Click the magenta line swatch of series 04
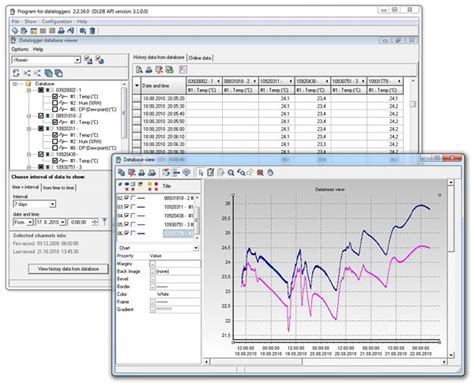The image size is (474, 386). [x=141, y=216]
